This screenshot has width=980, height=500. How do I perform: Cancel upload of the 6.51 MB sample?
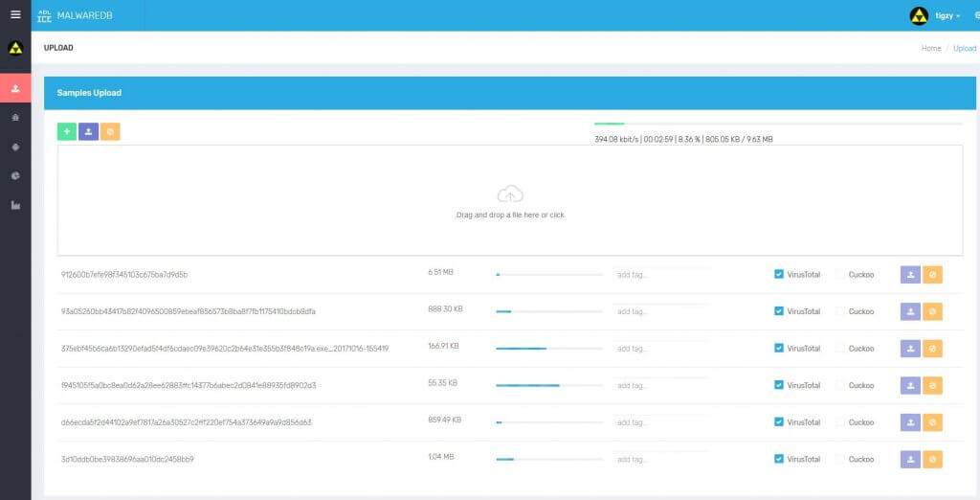coord(932,275)
